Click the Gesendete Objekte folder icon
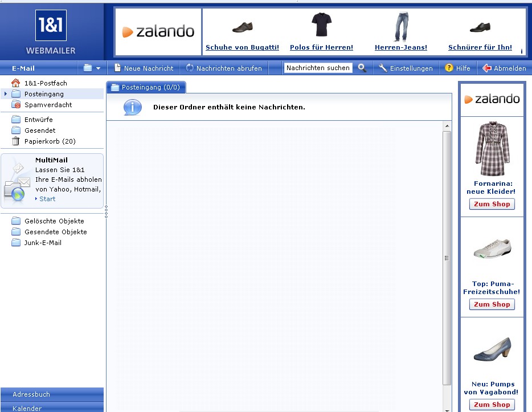 pos(15,232)
